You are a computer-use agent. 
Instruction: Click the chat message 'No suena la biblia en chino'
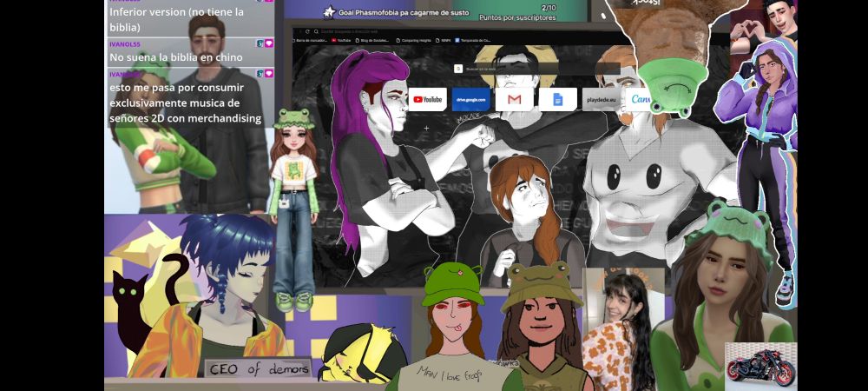(x=175, y=57)
